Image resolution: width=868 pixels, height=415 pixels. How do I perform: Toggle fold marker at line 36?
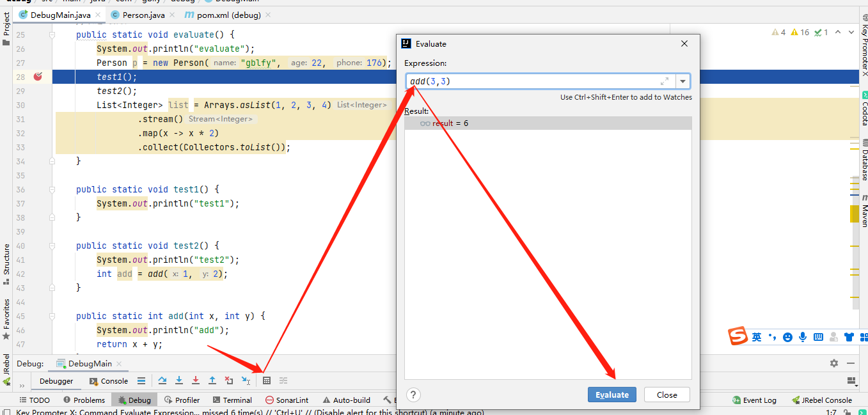53,189
